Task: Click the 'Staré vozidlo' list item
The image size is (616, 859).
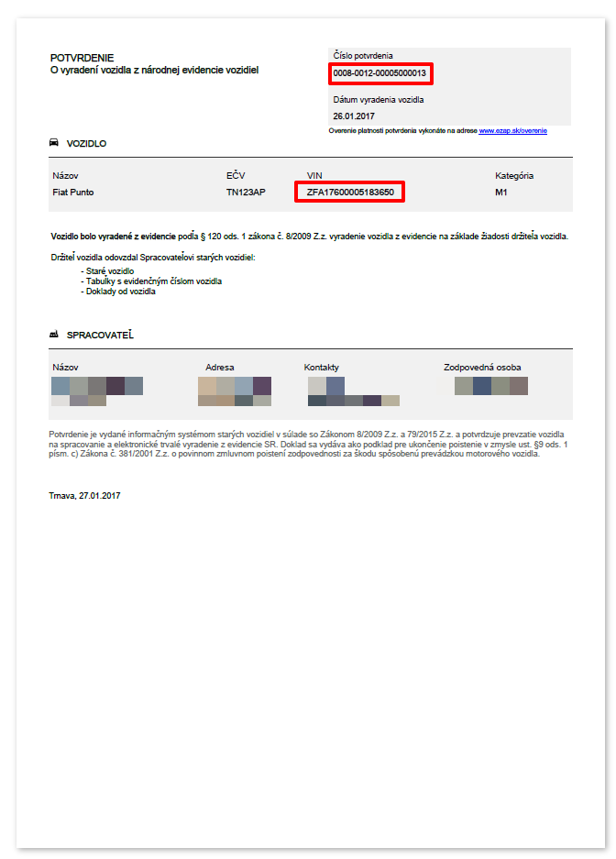Action: (109, 272)
